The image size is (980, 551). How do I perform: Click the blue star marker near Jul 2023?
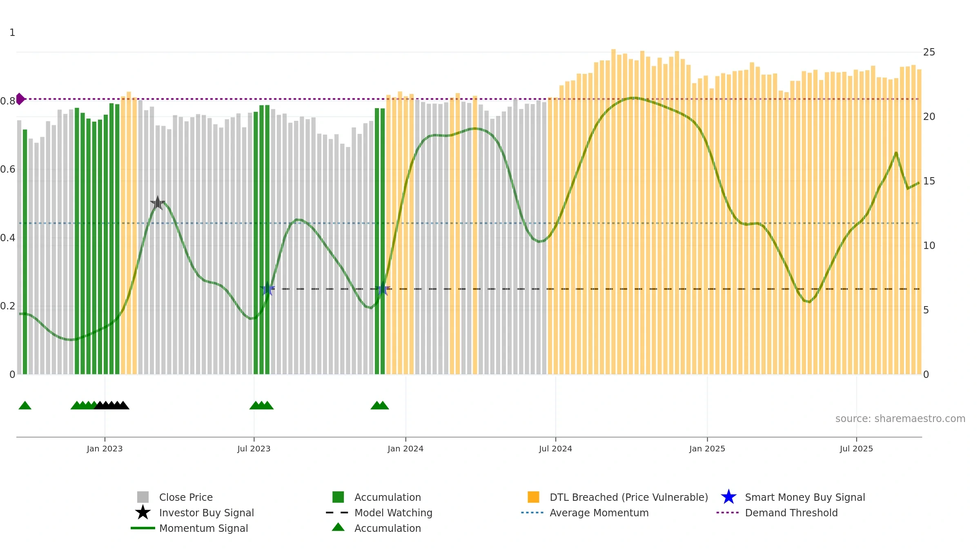[267, 289]
